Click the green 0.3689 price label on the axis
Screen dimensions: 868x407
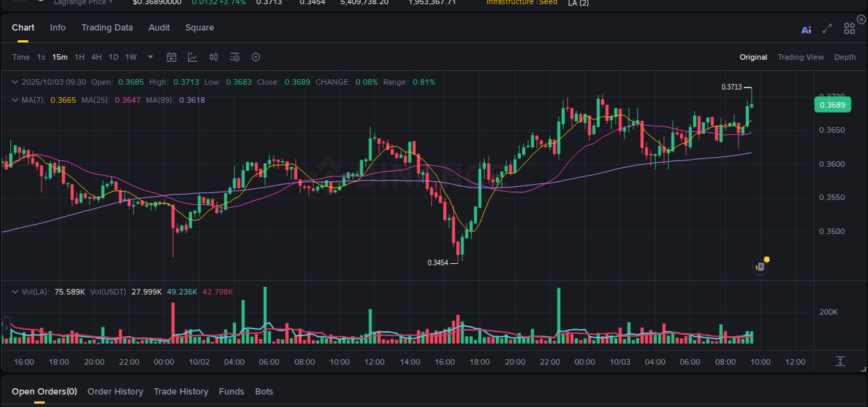833,104
